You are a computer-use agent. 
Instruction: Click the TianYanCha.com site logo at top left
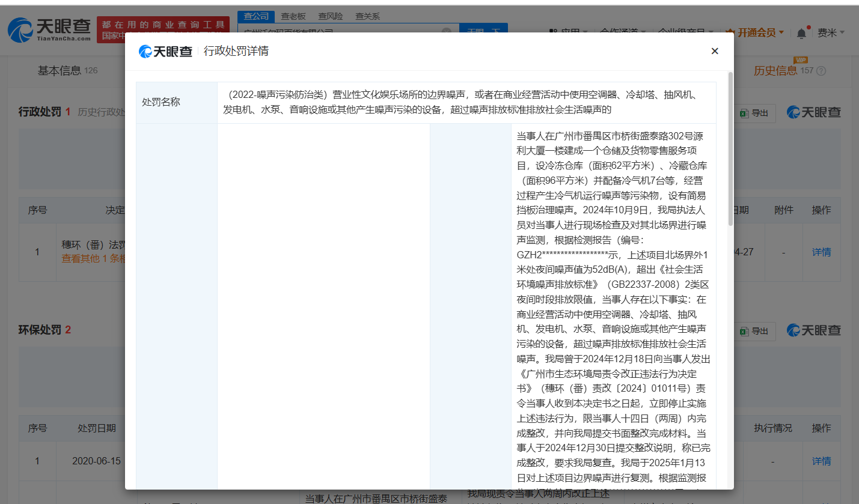[x=49, y=30]
